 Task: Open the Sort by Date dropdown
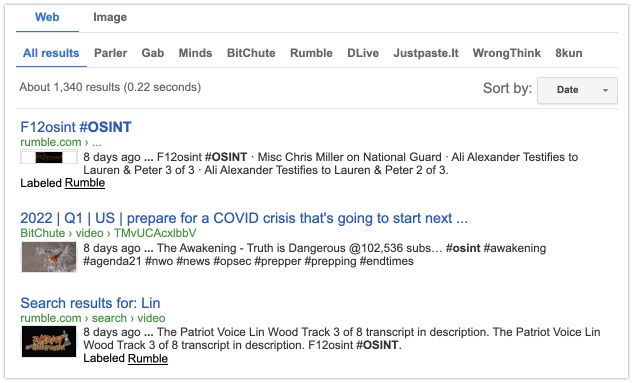[x=577, y=90]
